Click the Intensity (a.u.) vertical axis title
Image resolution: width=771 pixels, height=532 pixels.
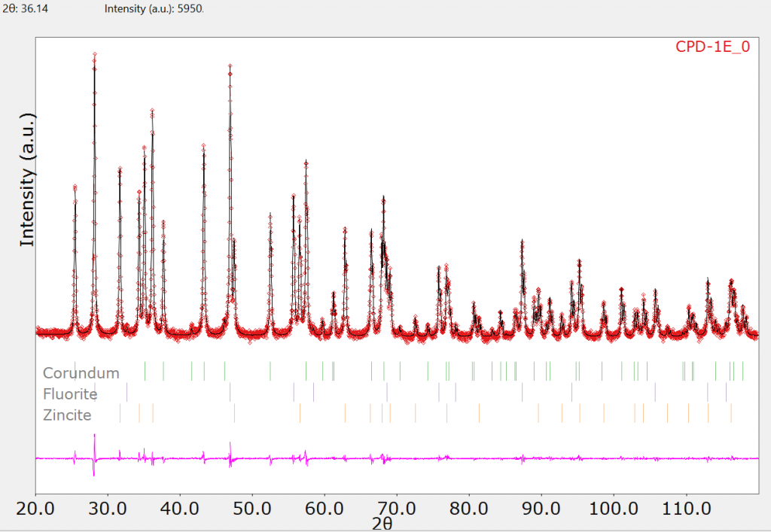(x=27, y=180)
